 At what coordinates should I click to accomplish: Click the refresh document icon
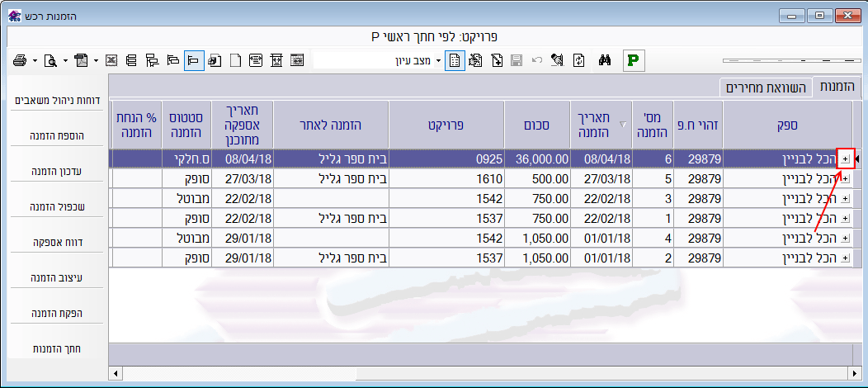(x=579, y=60)
